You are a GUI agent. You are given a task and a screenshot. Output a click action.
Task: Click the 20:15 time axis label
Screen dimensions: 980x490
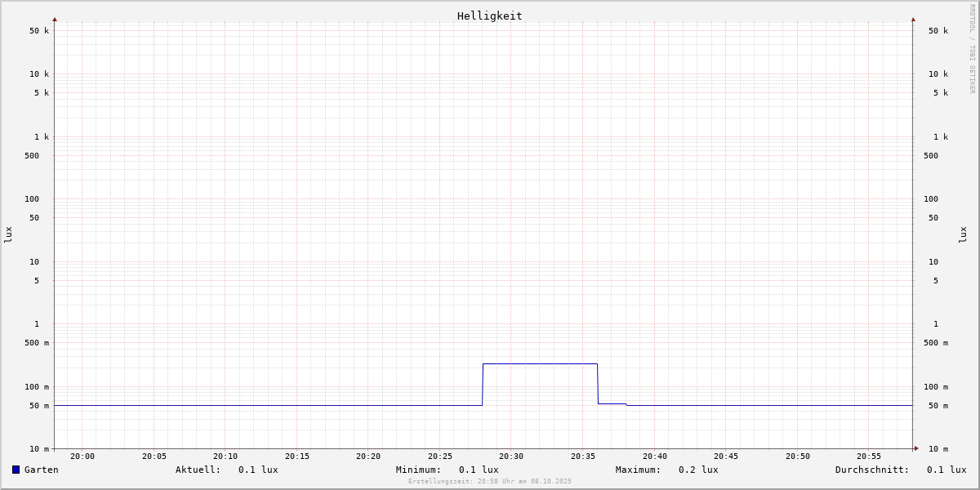(297, 457)
